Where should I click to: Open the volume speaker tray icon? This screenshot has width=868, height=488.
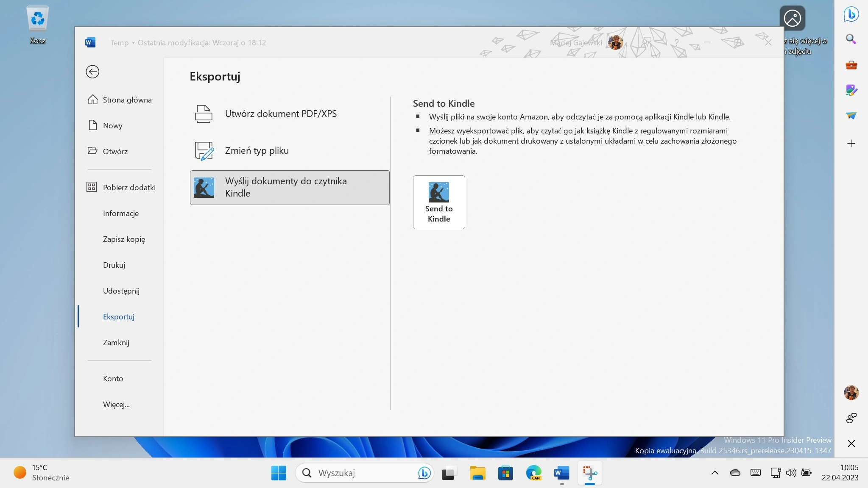pyautogui.click(x=791, y=473)
